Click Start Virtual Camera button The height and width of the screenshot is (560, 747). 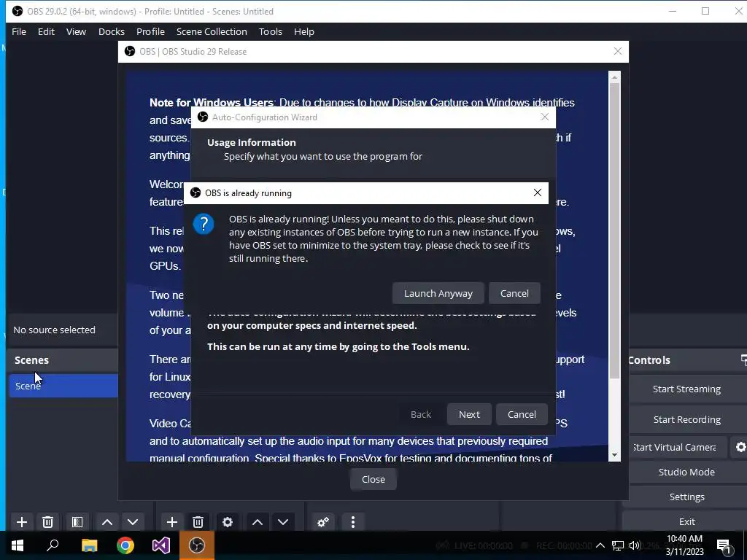click(678, 447)
